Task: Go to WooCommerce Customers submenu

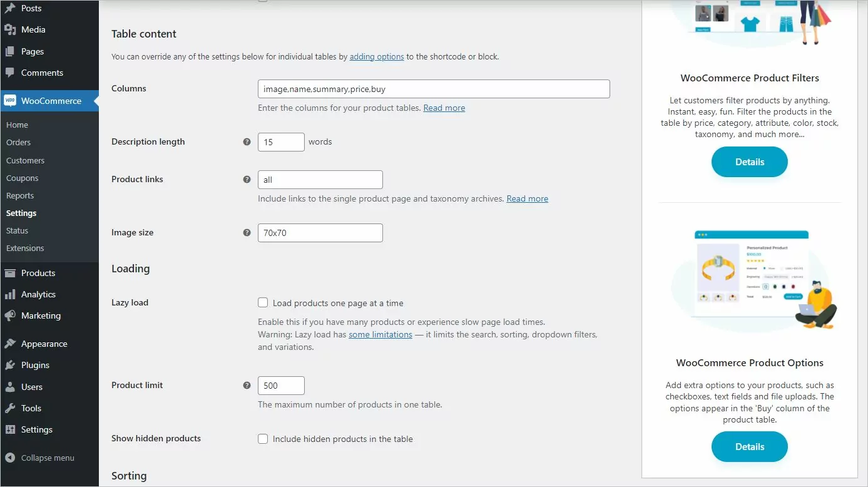Action: tap(25, 160)
